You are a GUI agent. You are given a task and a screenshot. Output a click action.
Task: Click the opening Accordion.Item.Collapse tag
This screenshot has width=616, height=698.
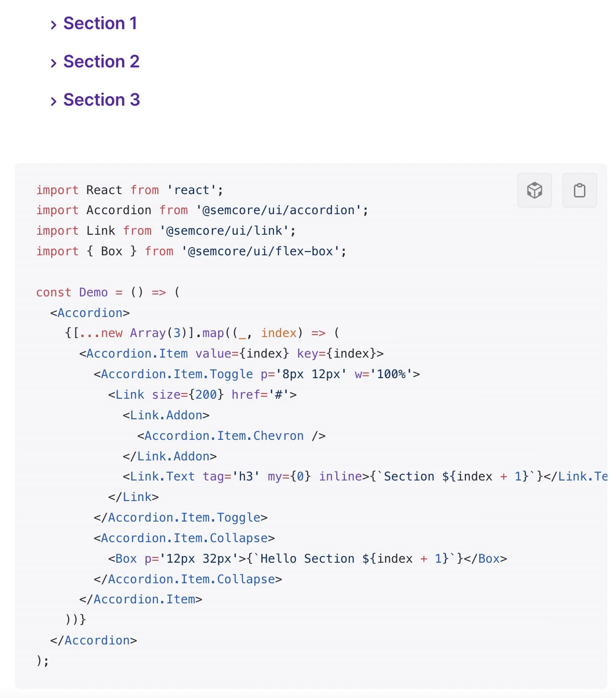pyautogui.click(x=184, y=538)
